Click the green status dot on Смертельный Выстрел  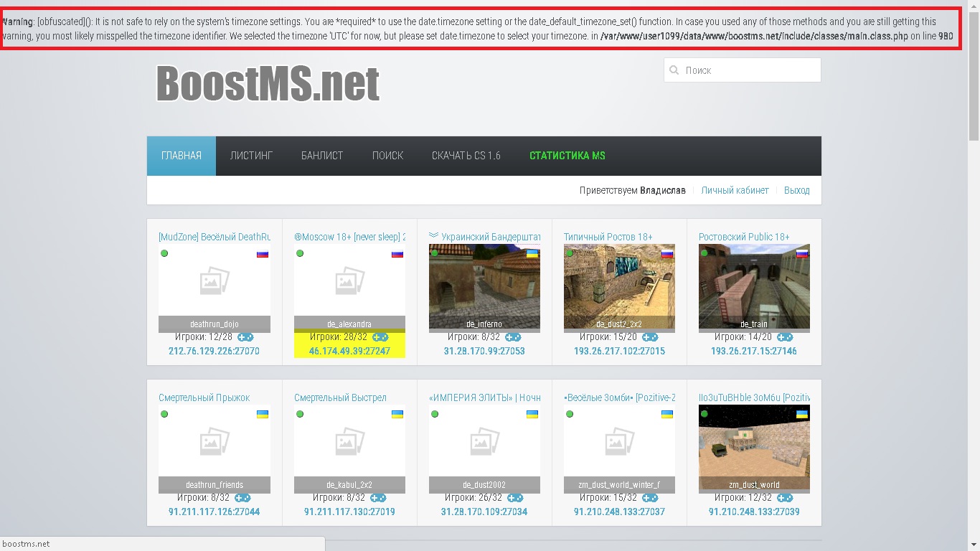(300, 414)
